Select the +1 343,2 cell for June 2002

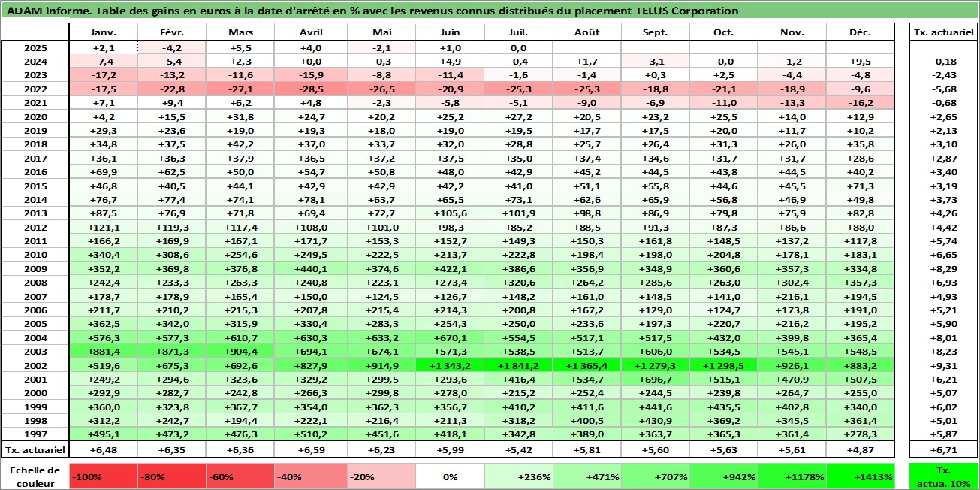(451, 366)
